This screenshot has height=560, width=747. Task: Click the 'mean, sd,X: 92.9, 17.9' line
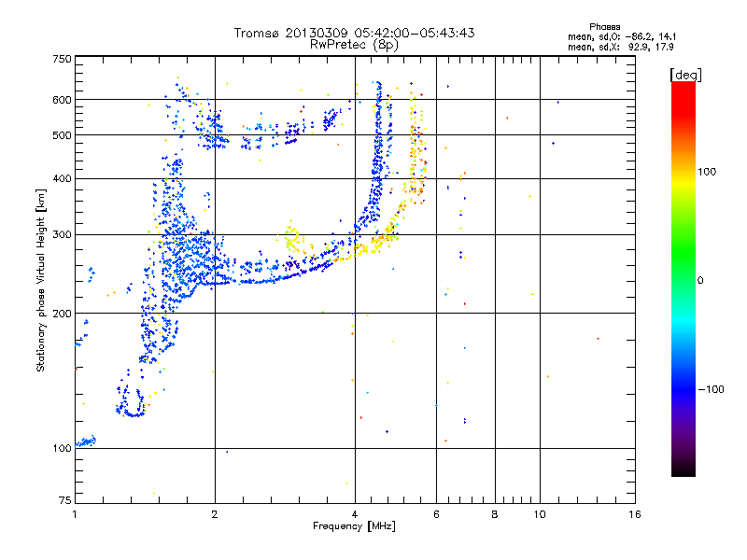tap(621, 47)
